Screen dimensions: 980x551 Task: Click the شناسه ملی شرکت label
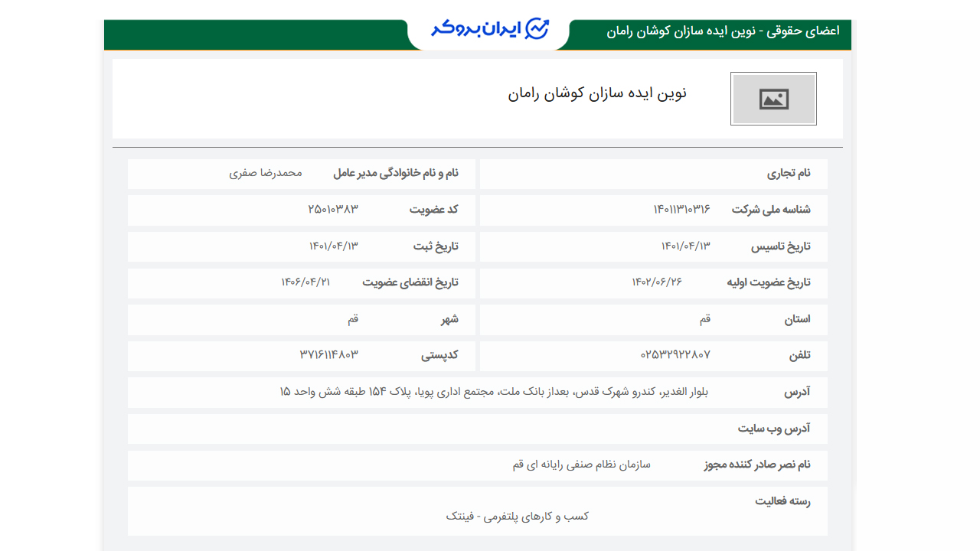pos(771,210)
